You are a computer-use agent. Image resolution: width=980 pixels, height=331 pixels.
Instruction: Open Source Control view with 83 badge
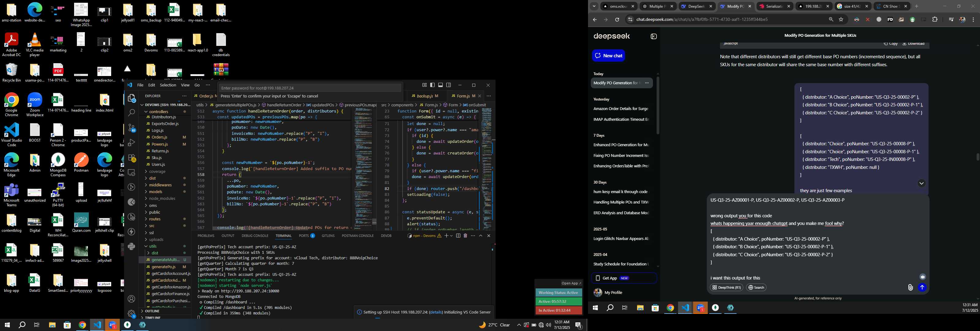click(132, 128)
